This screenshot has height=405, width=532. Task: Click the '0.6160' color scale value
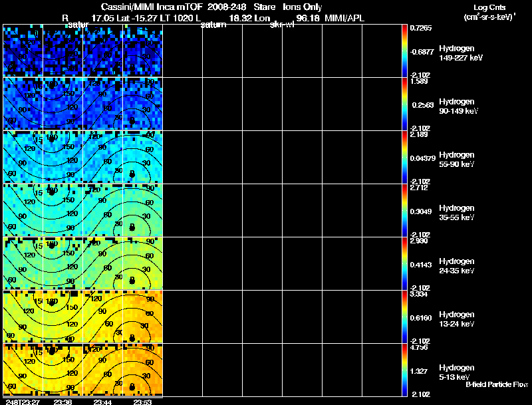421,318
